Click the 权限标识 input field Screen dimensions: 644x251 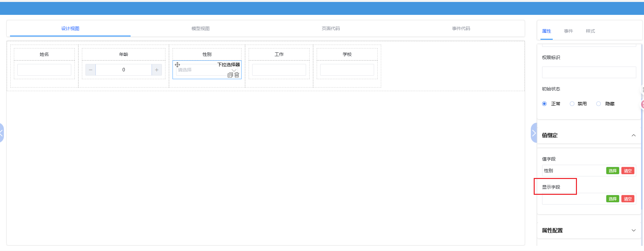pyautogui.click(x=589, y=72)
